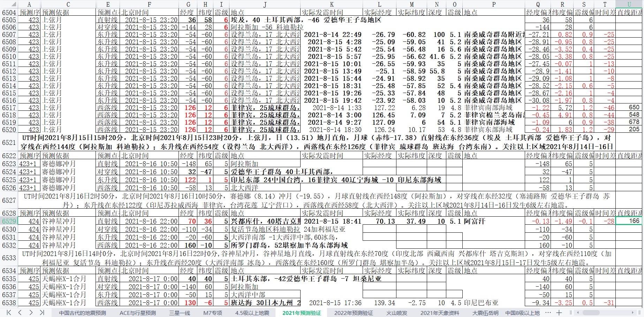The height and width of the screenshot is (317, 644).
Task: Open the 4.5级以上地震 sheet tab
Action: tap(252, 313)
